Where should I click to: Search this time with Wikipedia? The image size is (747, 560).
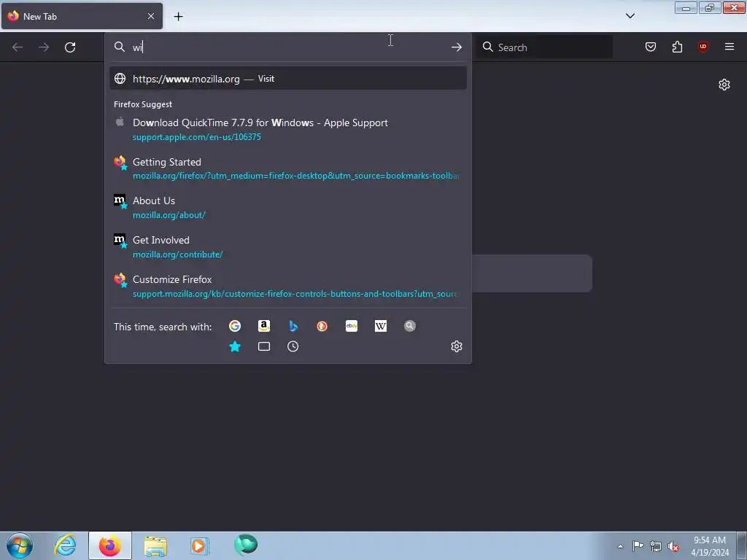click(x=381, y=326)
